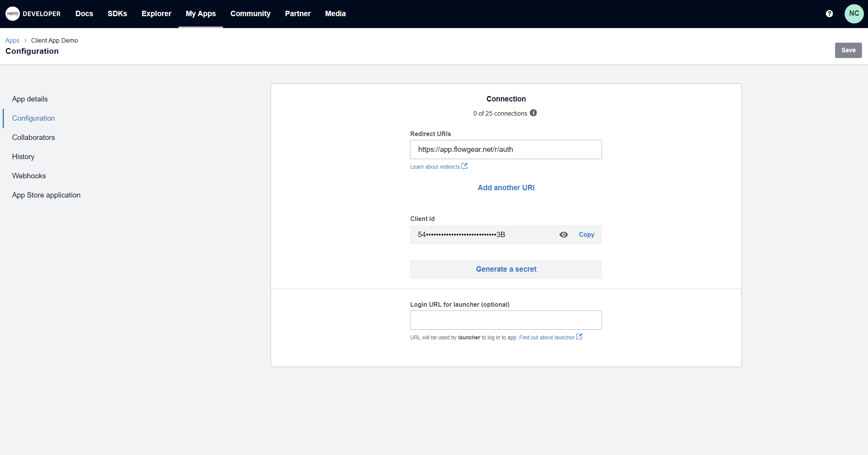The width and height of the screenshot is (868, 455).
Task: Go to the Explorer nav item
Action: click(x=156, y=13)
